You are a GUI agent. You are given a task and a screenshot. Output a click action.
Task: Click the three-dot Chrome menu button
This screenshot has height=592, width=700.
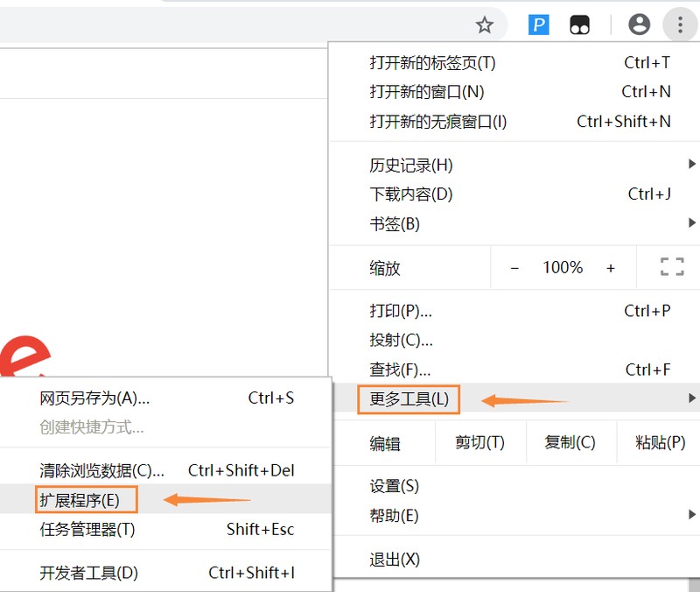680,25
